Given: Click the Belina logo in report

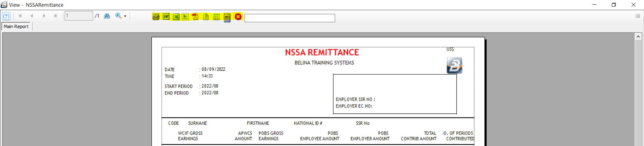Looking at the screenshot, I should pyautogui.click(x=454, y=65).
